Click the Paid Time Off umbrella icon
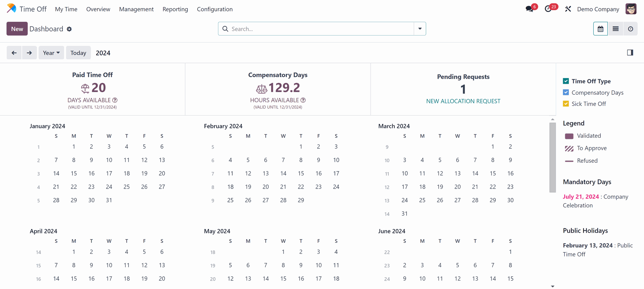644x289 pixels. [x=85, y=88]
